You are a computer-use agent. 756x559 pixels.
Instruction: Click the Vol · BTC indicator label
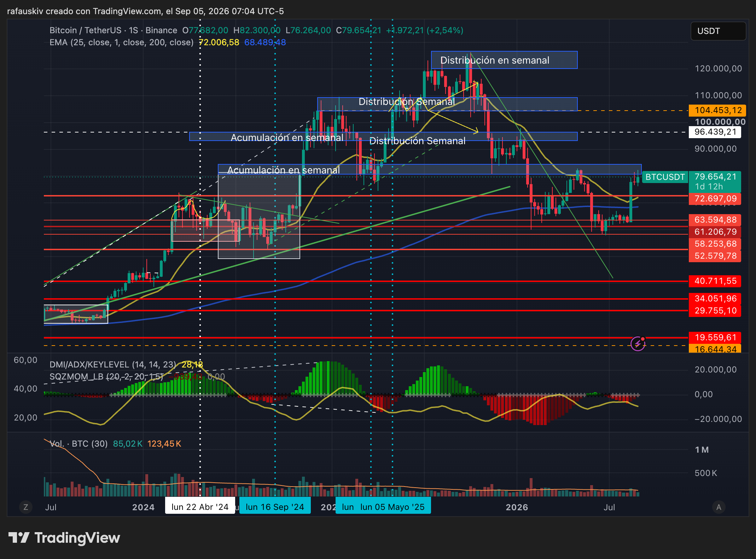click(x=78, y=444)
